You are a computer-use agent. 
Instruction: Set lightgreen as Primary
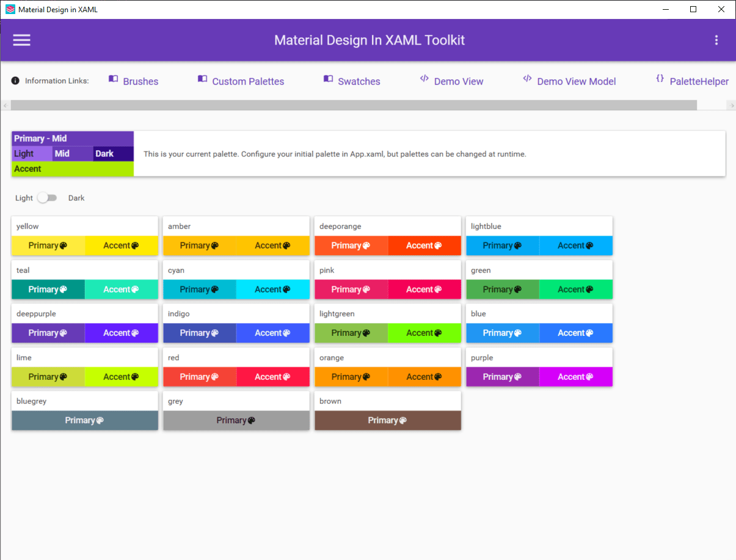351,333
